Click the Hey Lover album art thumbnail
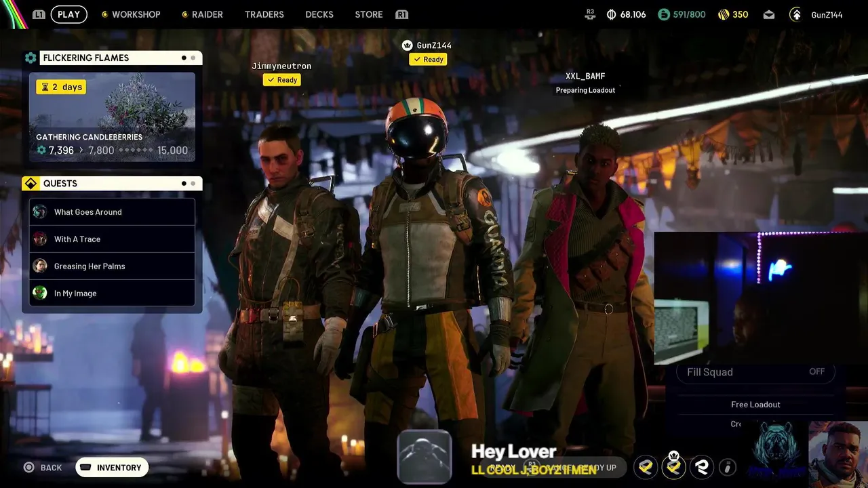 coord(425,457)
